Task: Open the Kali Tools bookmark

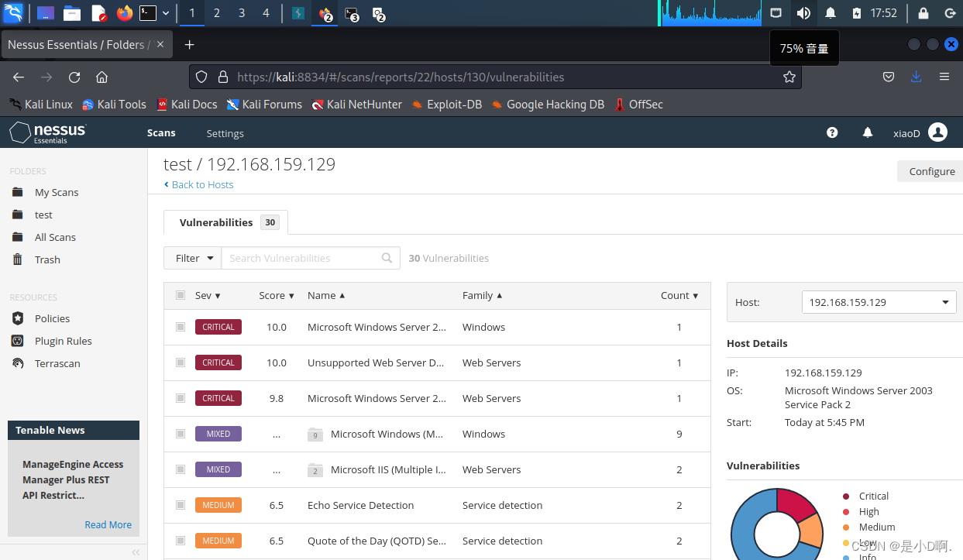Action: click(x=114, y=105)
